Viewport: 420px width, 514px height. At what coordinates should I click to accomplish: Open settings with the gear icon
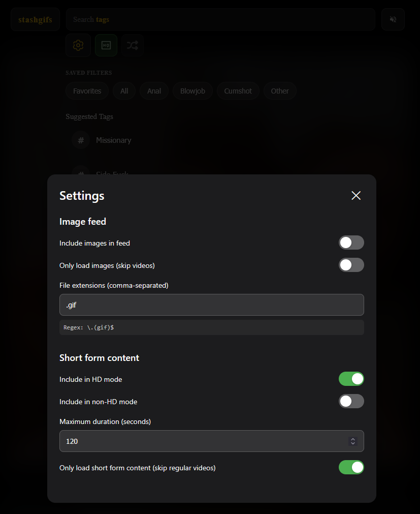tap(78, 45)
